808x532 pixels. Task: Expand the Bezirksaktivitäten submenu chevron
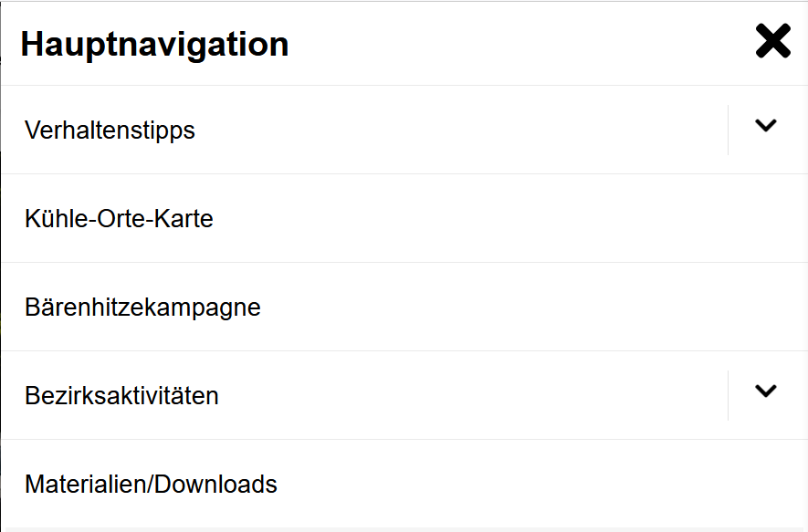tap(766, 392)
